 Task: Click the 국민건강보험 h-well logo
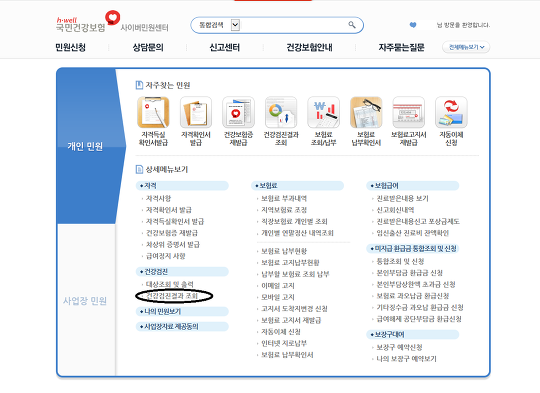pos(88,22)
